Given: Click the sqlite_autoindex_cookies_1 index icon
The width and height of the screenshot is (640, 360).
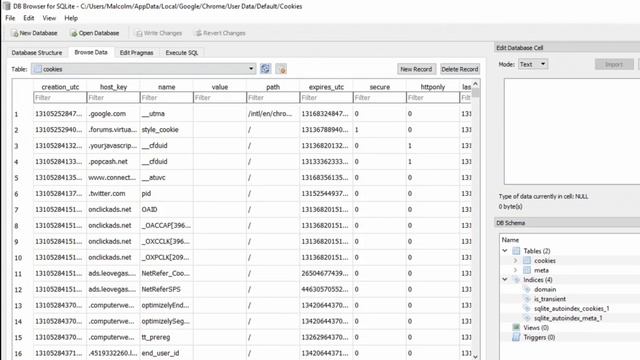Looking at the screenshot, I should click(x=527, y=308).
